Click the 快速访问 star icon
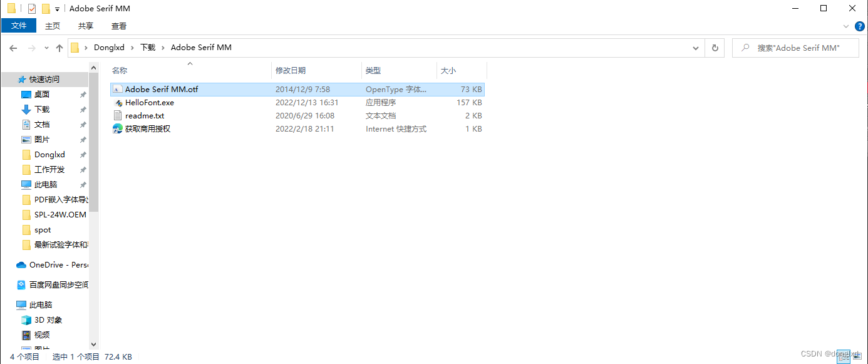The height and width of the screenshot is (364, 868). pyautogui.click(x=22, y=80)
